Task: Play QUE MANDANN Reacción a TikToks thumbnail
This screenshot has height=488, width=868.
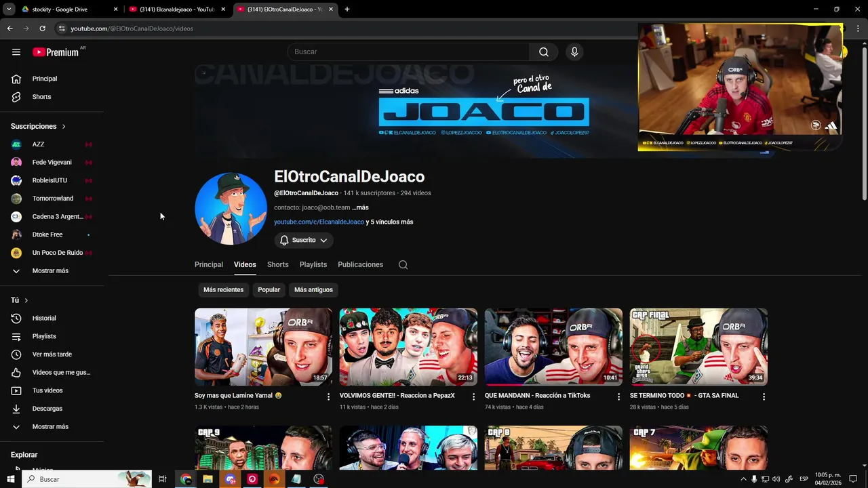Action: pyautogui.click(x=553, y=347)
